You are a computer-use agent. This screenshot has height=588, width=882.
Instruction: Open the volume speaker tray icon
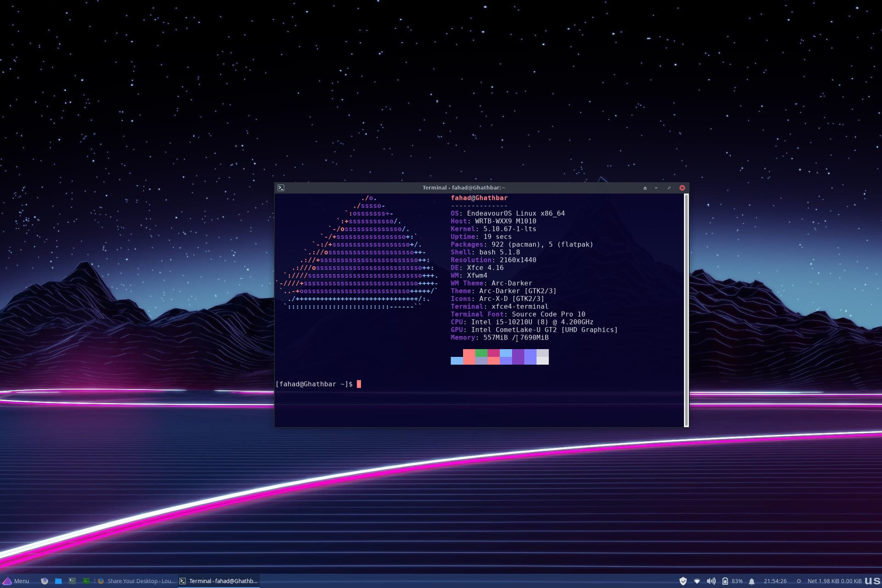pos(711,581)
